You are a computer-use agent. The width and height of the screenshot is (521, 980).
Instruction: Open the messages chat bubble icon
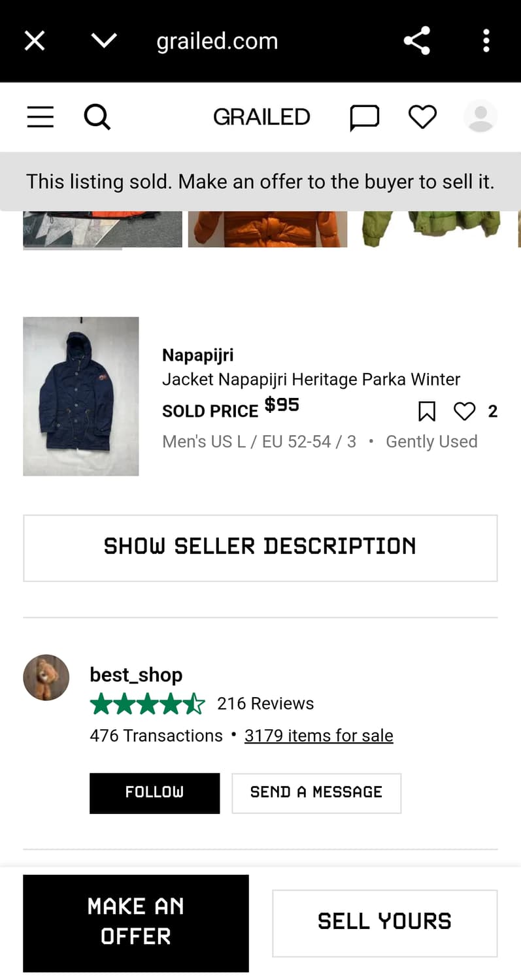pos(364,118)
